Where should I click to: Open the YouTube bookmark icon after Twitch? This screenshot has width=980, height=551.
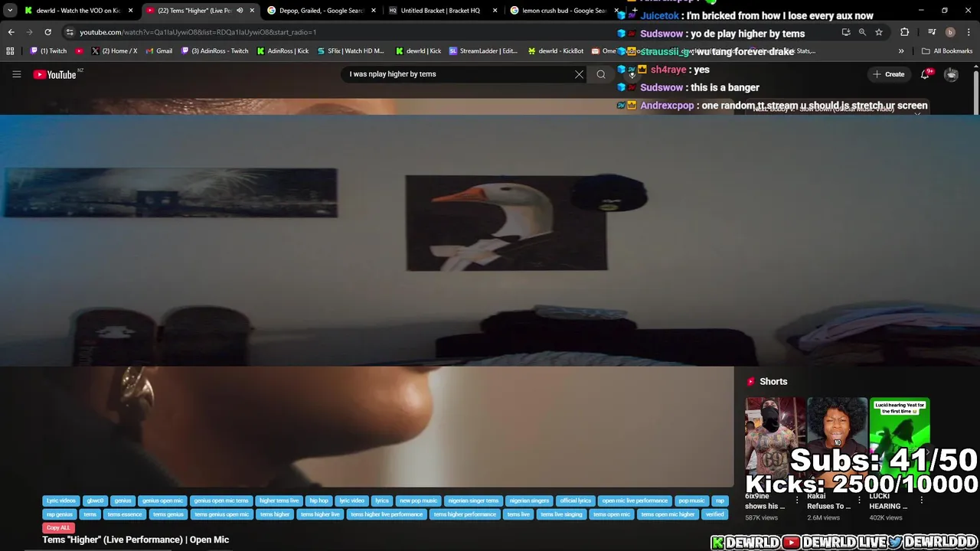pos(79,51)
